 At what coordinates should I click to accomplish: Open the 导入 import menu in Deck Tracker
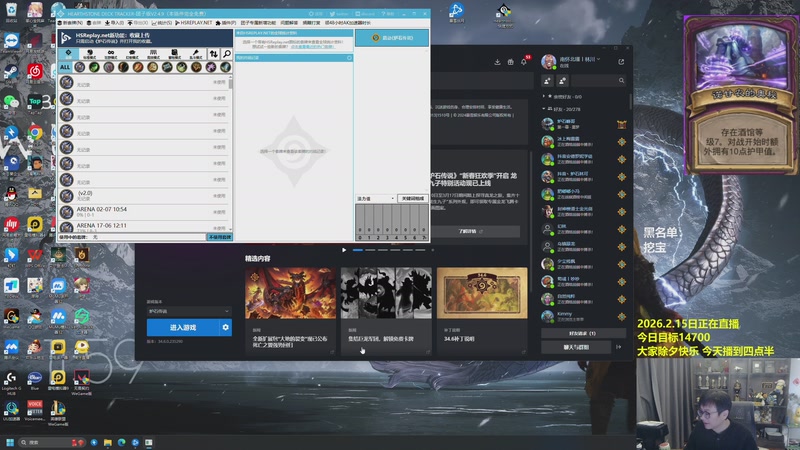(114, 23)
